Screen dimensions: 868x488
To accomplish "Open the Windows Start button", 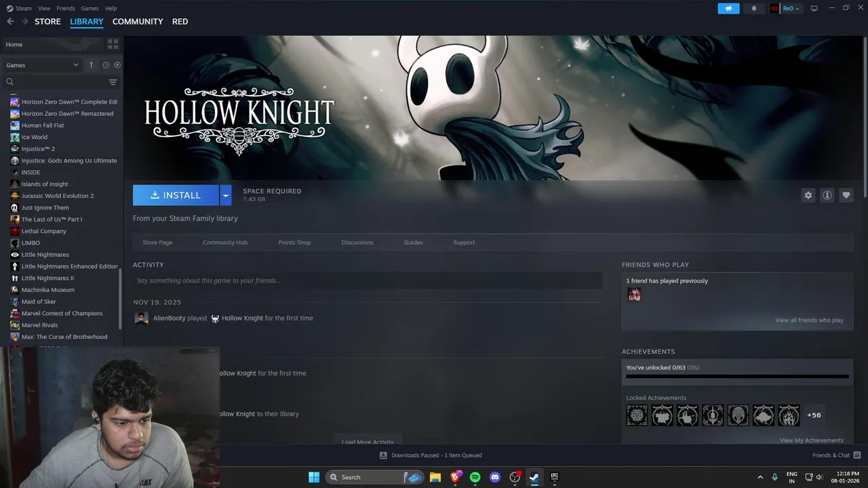I will tap(314, 477).
